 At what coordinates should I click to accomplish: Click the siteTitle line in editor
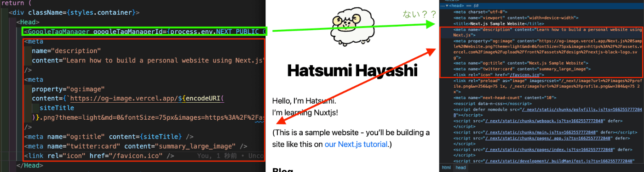pos(57,108)
